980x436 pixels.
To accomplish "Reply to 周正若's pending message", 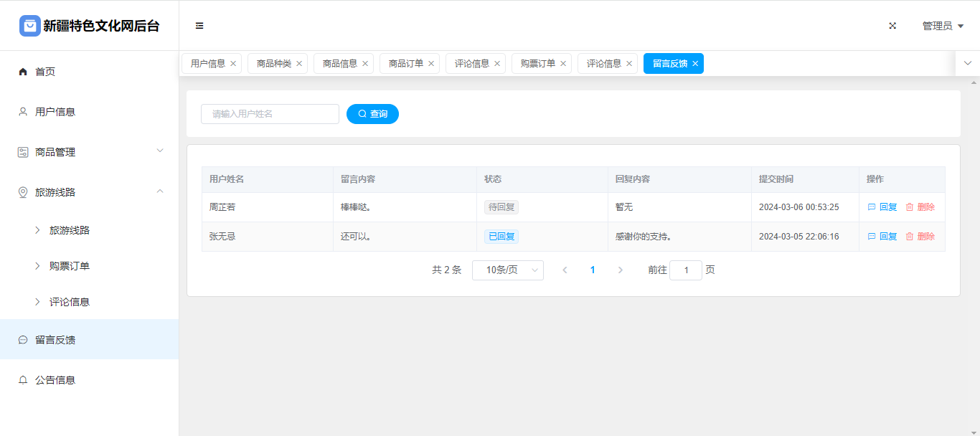I will (x=882, y=207).
